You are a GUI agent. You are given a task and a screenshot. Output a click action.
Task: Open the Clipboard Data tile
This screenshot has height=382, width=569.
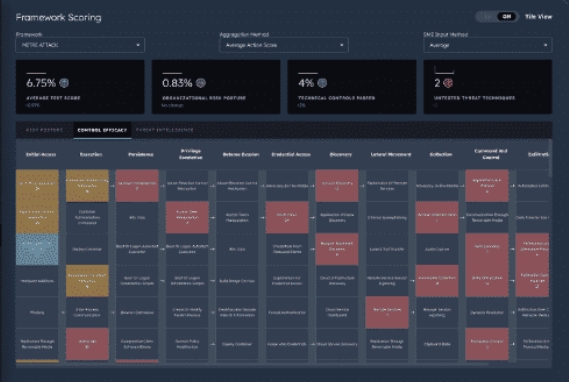(x=437, y=344)
